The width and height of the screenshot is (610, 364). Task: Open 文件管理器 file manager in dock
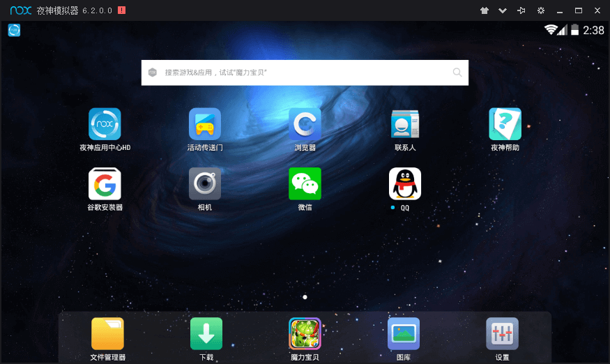click(108, 333)
